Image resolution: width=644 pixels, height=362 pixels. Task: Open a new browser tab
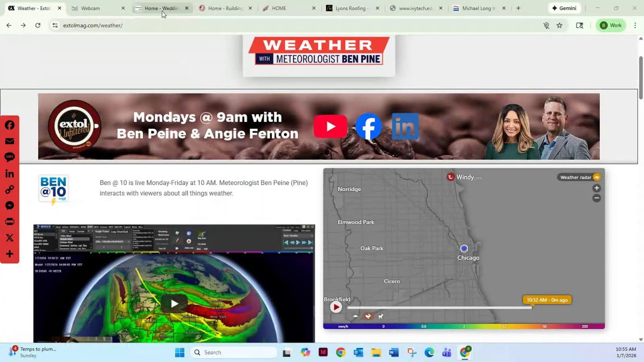click(518, 8)
